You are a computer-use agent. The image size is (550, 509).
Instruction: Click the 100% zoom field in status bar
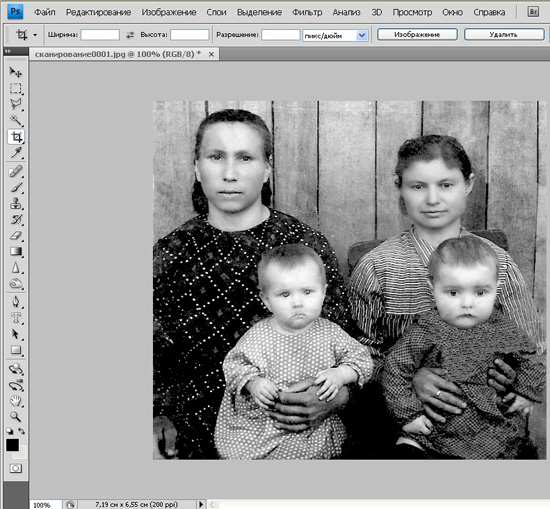pyautogui.click(x=46, y=505)
